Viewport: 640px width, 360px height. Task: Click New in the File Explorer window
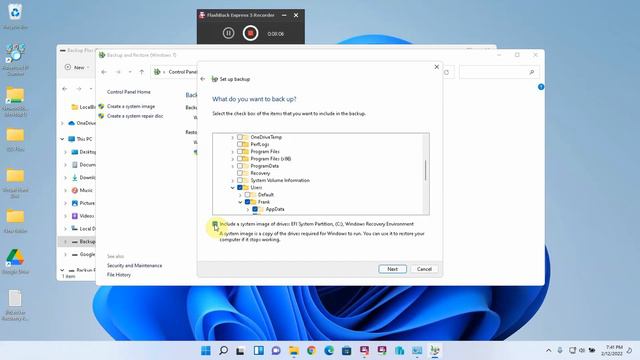77,67
